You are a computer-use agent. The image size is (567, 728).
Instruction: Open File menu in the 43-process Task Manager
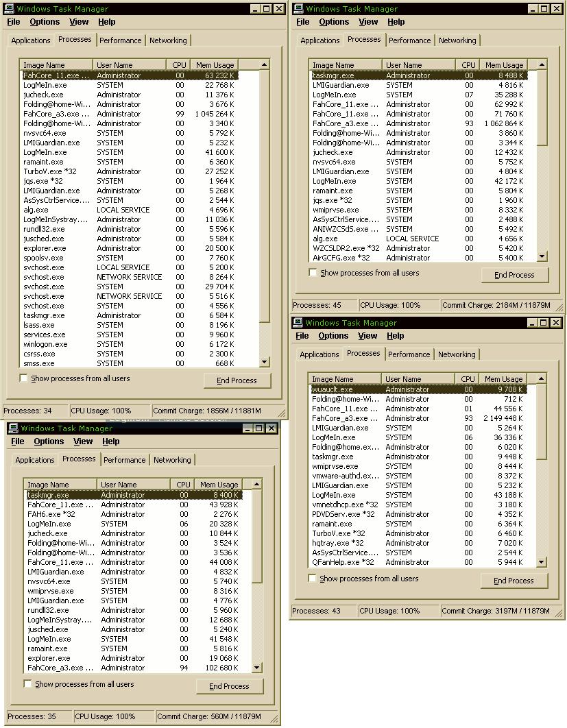tap(302, 336)
